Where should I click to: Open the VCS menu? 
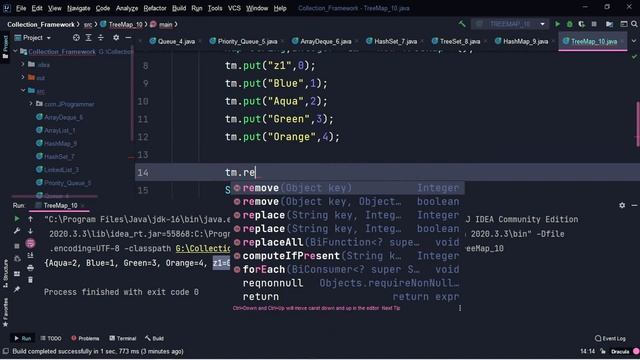point(234,8)
